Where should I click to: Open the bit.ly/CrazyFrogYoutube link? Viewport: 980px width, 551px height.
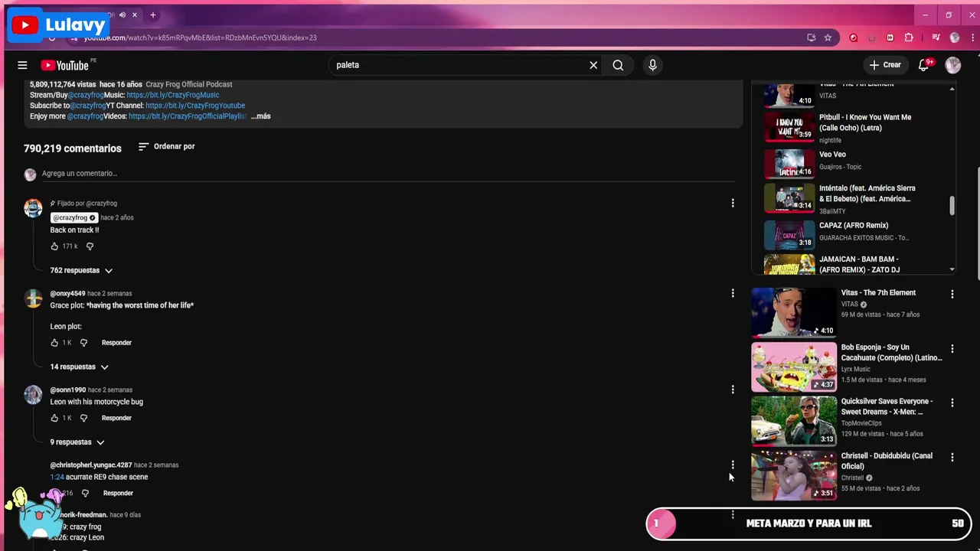coord(195,106)
